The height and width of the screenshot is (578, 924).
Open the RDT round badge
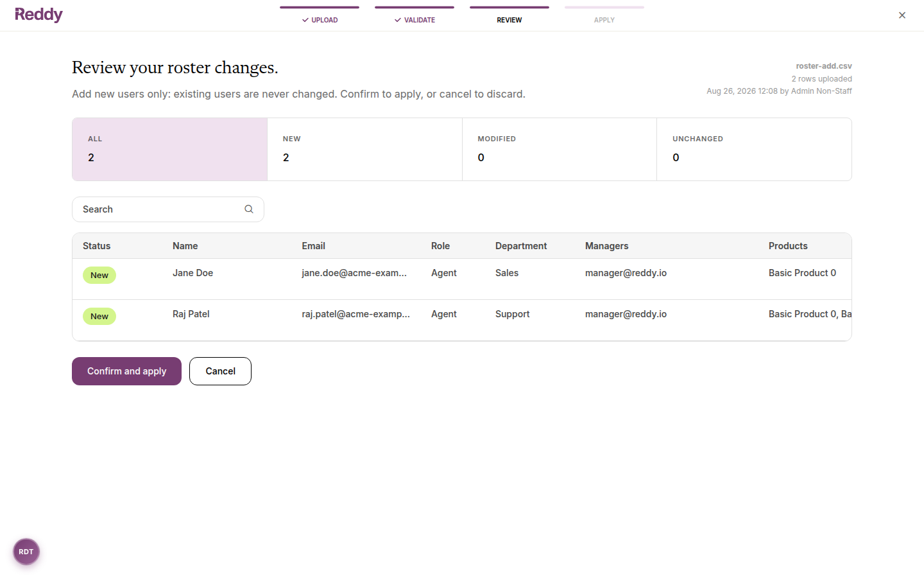[26, 552]
